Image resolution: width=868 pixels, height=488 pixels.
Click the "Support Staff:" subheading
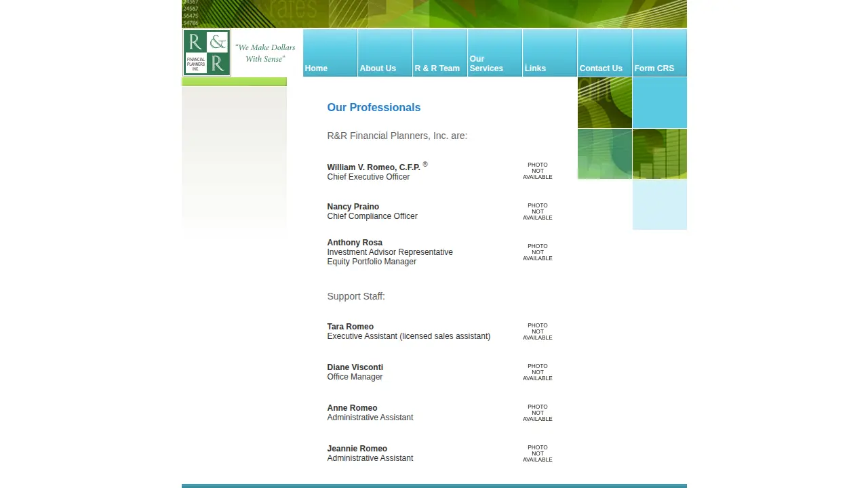tap(356, 296)
